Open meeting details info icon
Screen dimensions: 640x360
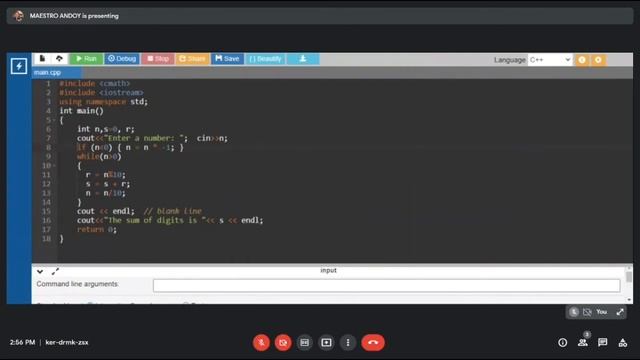tap(563, 342)
